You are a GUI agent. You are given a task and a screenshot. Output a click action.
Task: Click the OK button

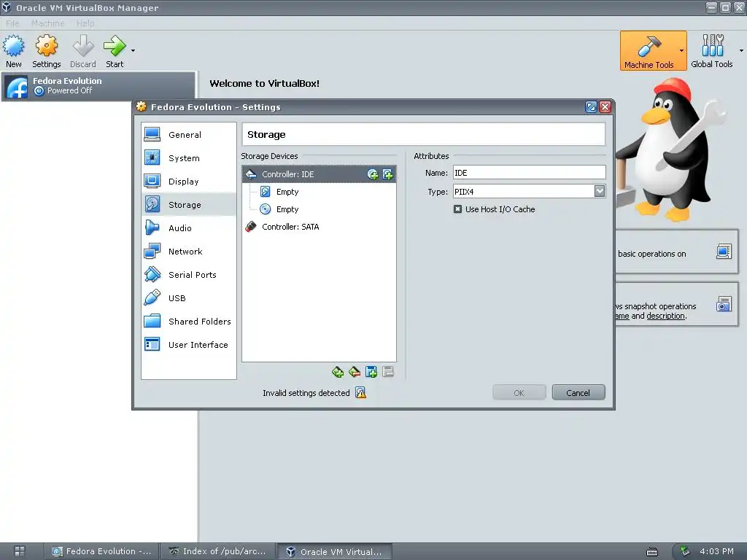tap(519, 393)
